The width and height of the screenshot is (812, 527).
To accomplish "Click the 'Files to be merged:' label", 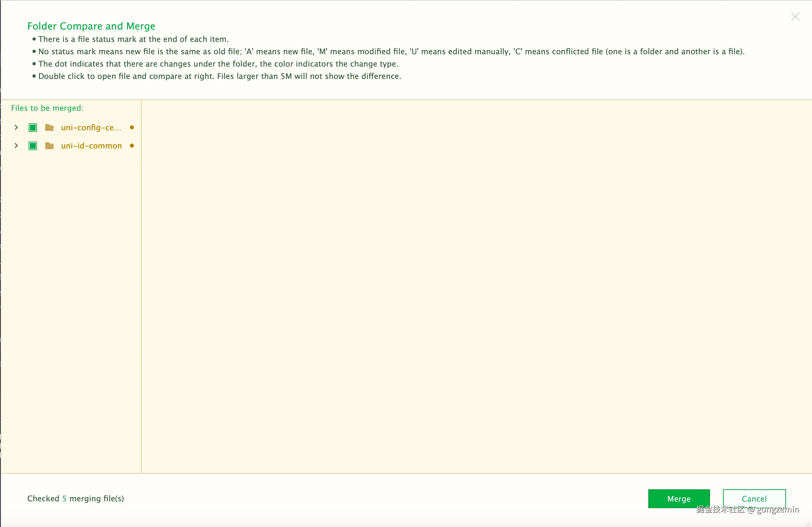I will pyautogui.click(x=47, y=108).
